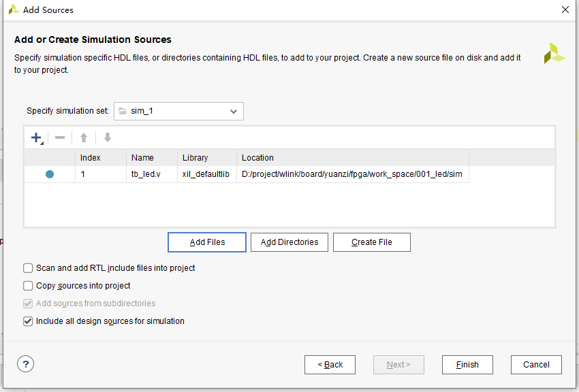Uncheck Include all design sources for simulation
The width and height of the screenshot is (579, 392).
pos(28,321)
